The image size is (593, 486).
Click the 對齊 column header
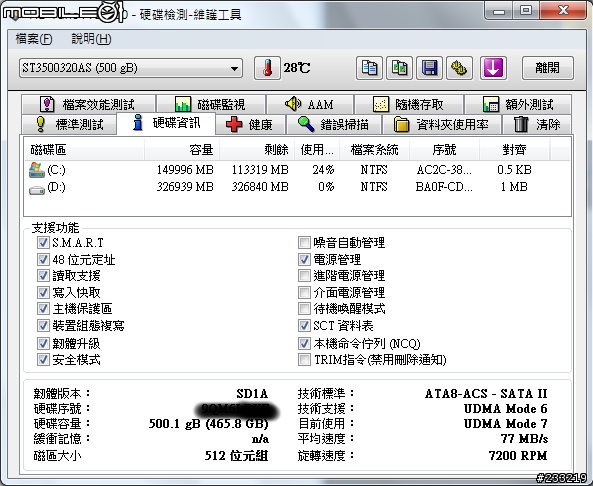tap(514, 150)
